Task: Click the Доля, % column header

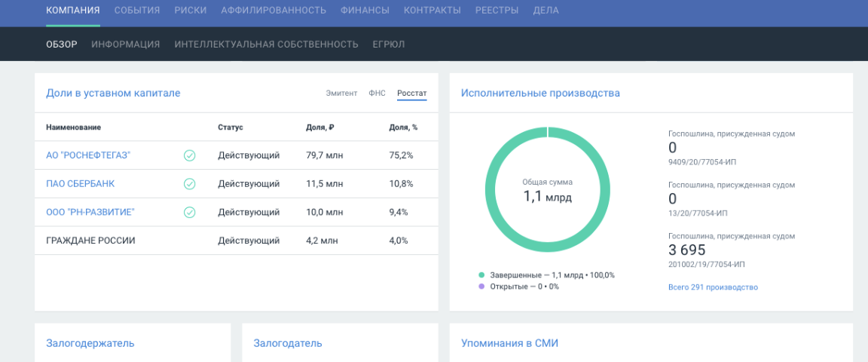Action: [403, 127]
